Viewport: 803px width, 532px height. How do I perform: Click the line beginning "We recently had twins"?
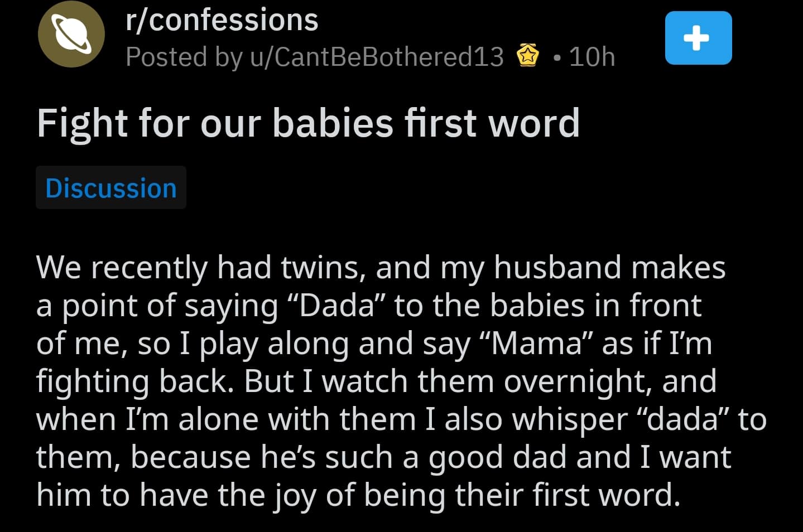pyautogui.click(x=381, y=268)
